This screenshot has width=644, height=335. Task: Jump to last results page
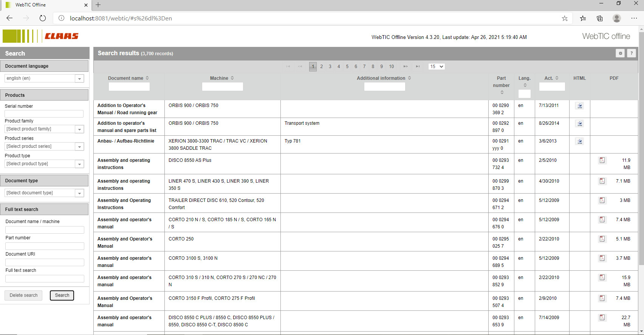(418, 67)
